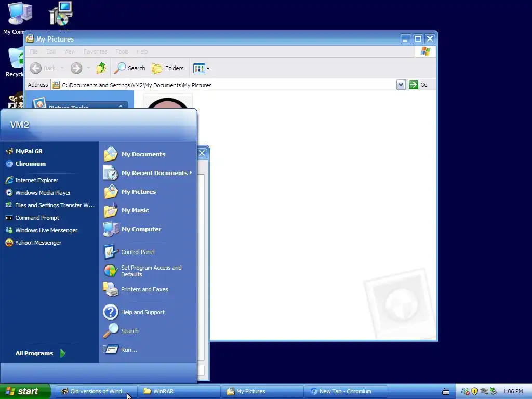Open the Back history dropdown arrow
This screenshot has width=532, height=399.
click(62, 68)
